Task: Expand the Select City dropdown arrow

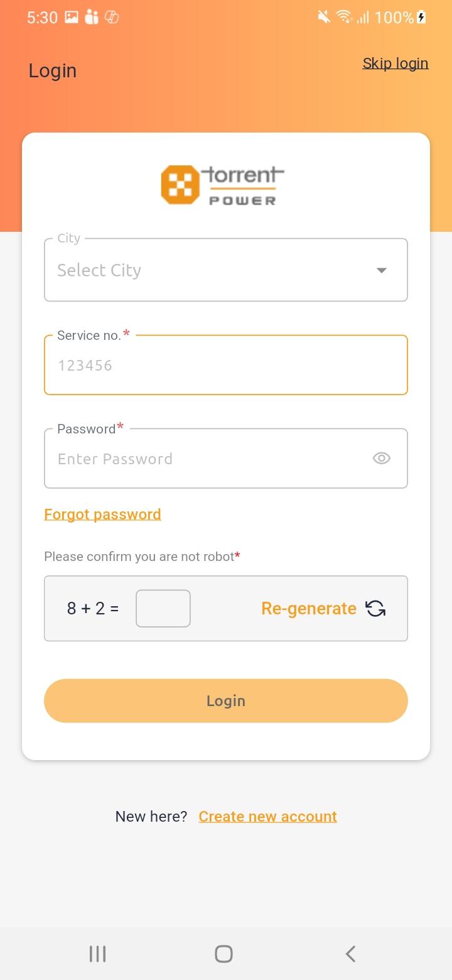Action: pos(381,270)
